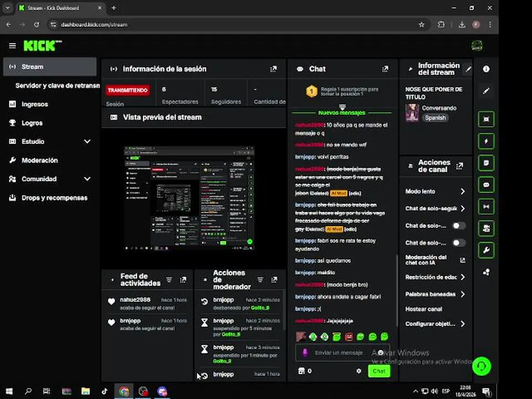Pop out the Chat panel
The height and width of the screenshot is (399, 532).
tap(385, 69)
